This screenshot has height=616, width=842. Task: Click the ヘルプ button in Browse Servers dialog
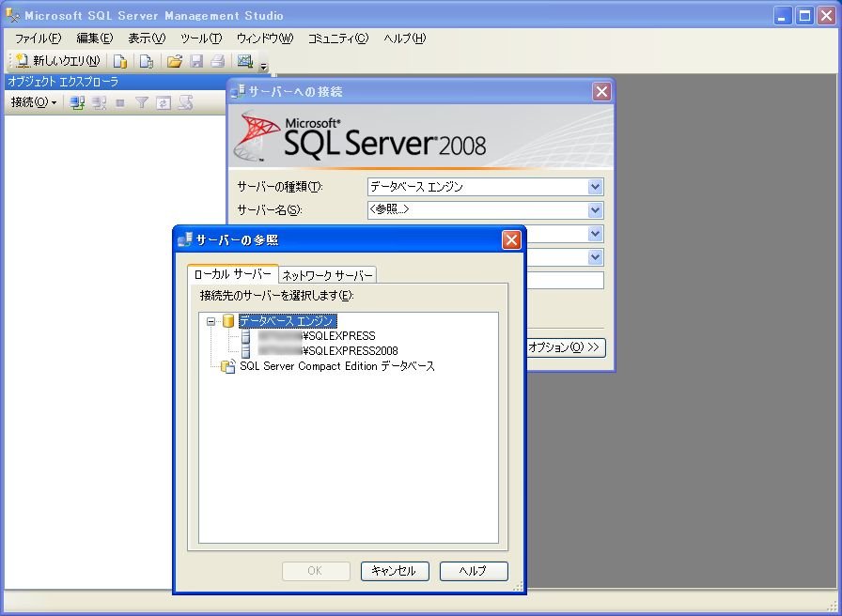click(474, 571)
